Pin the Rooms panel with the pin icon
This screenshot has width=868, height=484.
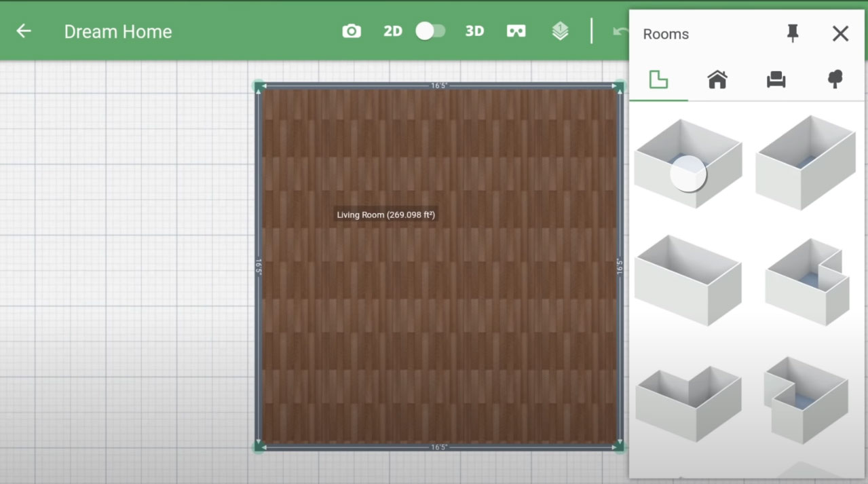click(x=792, y=33)
